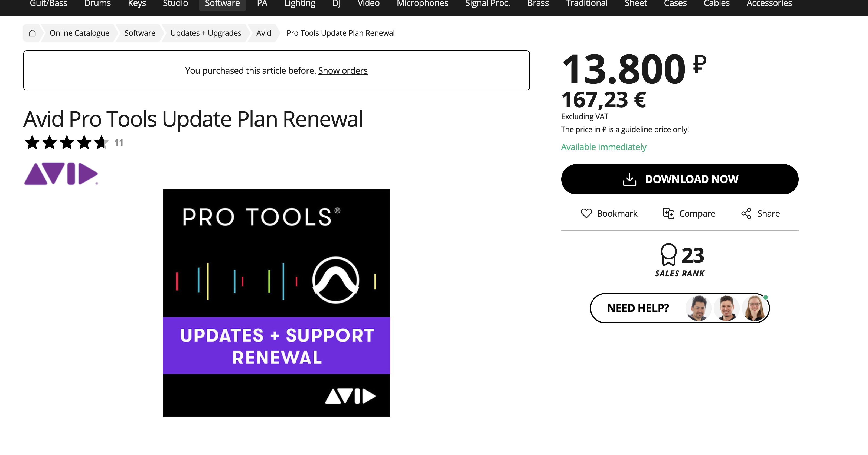Viewport: 868px width, 455px height.
Task: Select the Avid breadcrumb link
Action: pyautogui.click(x=263, y=33)
